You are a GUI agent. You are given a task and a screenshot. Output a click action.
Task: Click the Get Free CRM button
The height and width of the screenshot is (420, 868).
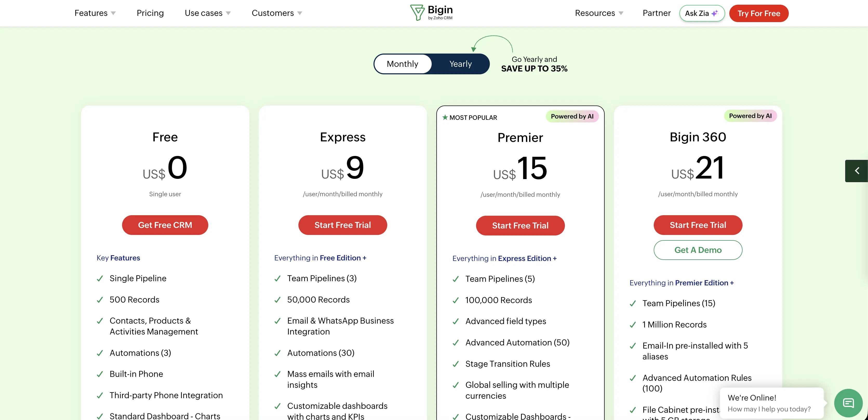(165, 225)
